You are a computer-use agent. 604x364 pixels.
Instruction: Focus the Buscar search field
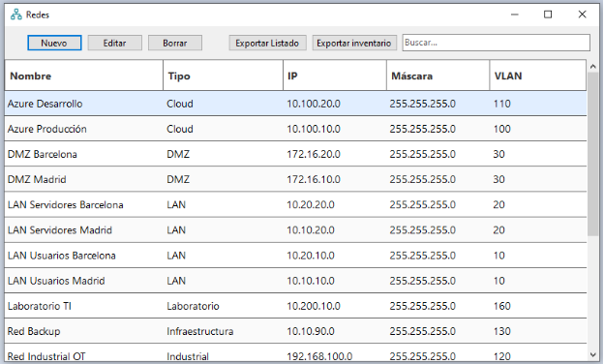[x=497, y=43]
